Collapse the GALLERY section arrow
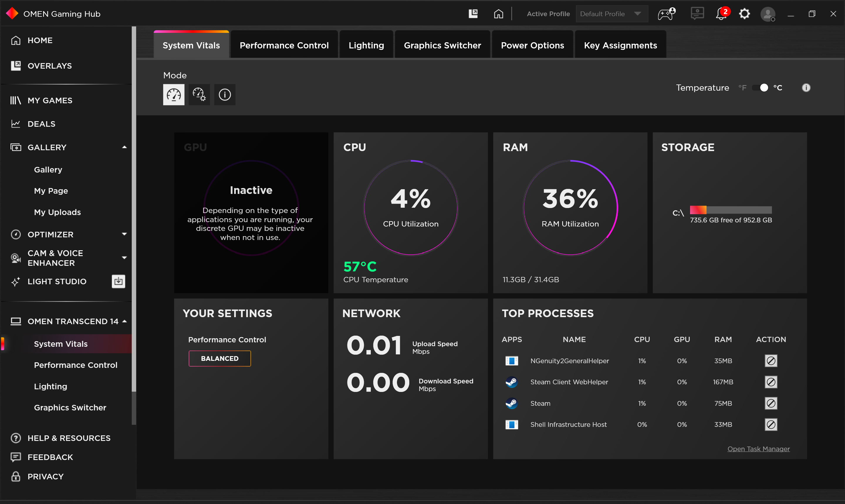845x504 pixels. 124,147
